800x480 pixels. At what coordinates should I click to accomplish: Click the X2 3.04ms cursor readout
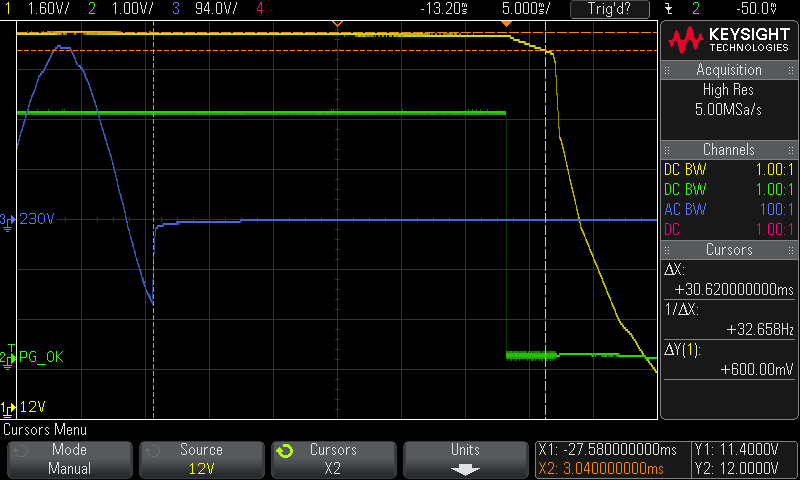click(601, 468)
